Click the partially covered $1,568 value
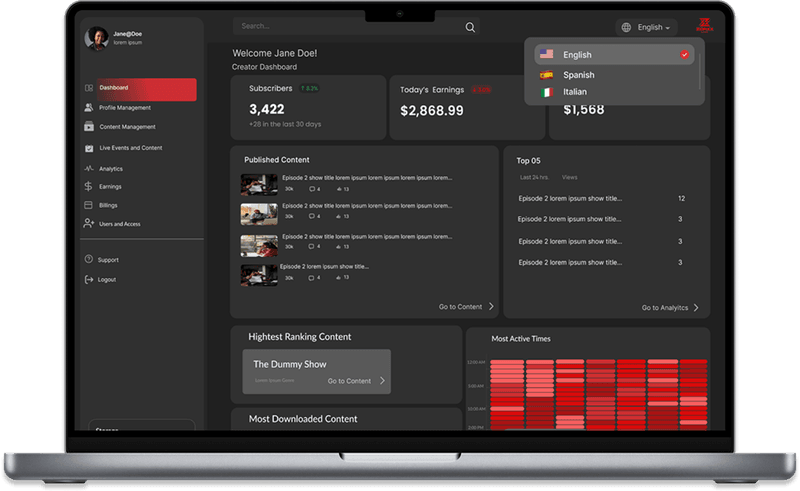This screenshot has height=491, width=800. tap(584, 110)
